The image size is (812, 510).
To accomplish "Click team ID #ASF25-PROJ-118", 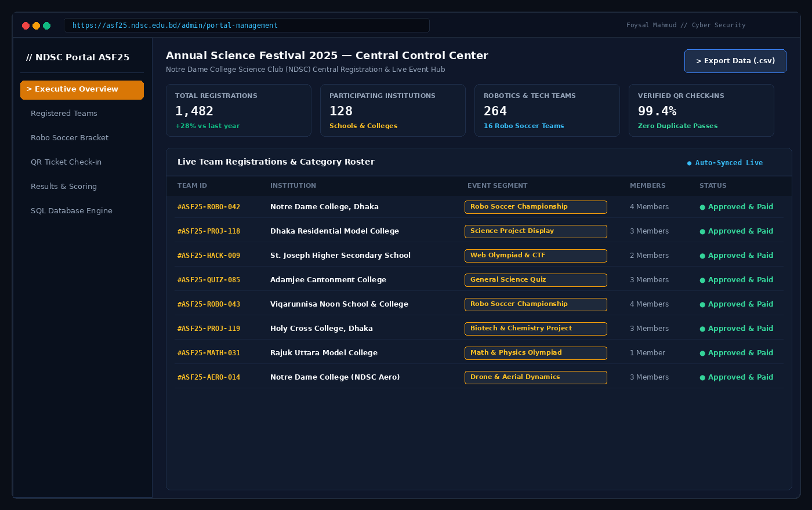I will (x=209, y=231).
